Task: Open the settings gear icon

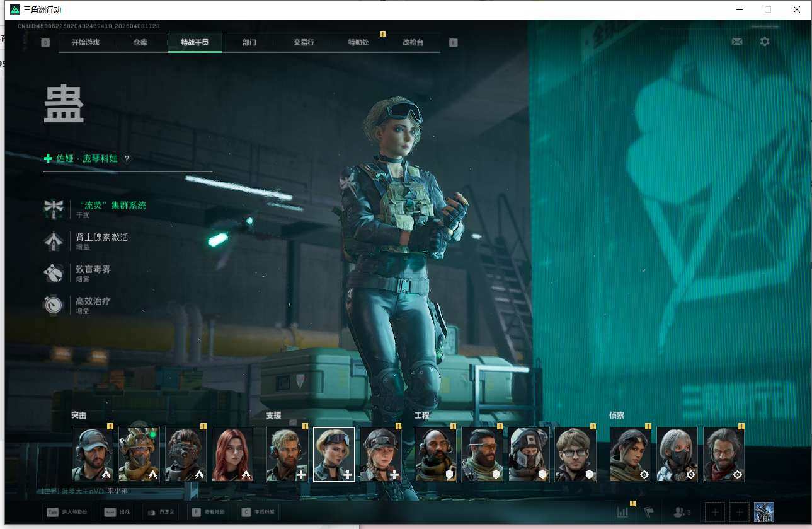Action: coord(765,42)
